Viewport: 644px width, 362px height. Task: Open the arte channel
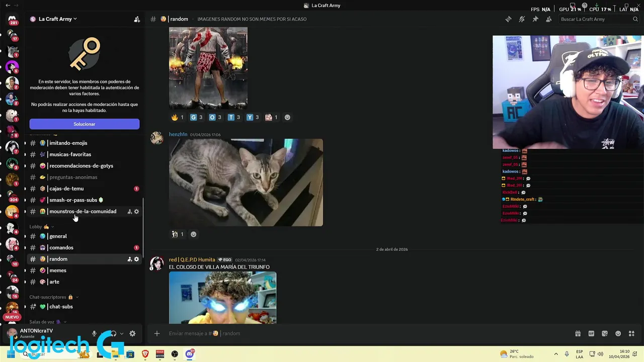pyautogui.click(x=84, y=282)
